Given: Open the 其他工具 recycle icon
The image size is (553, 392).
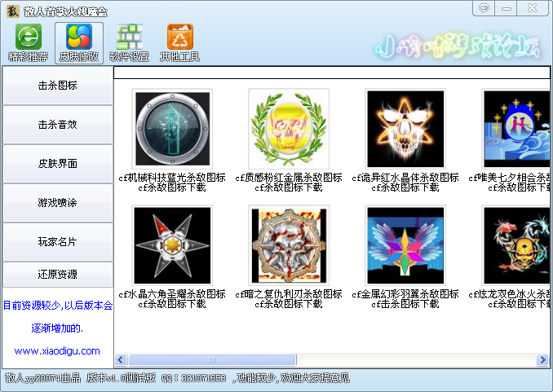Looking at the screenshot, I should coord(180,42).
